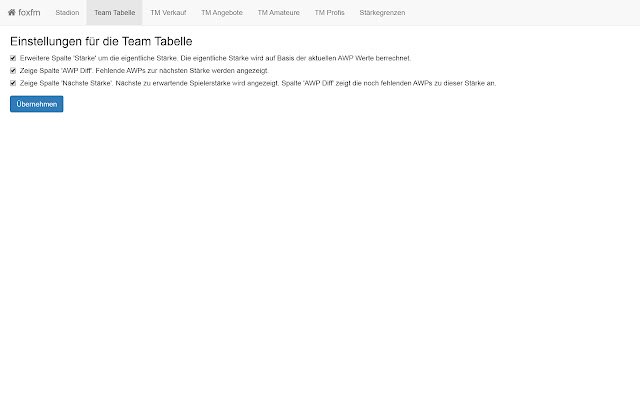This screenshot has width=640, height=400.
Task: Go to TM Amateure tab
Action: tap(278, 13)
